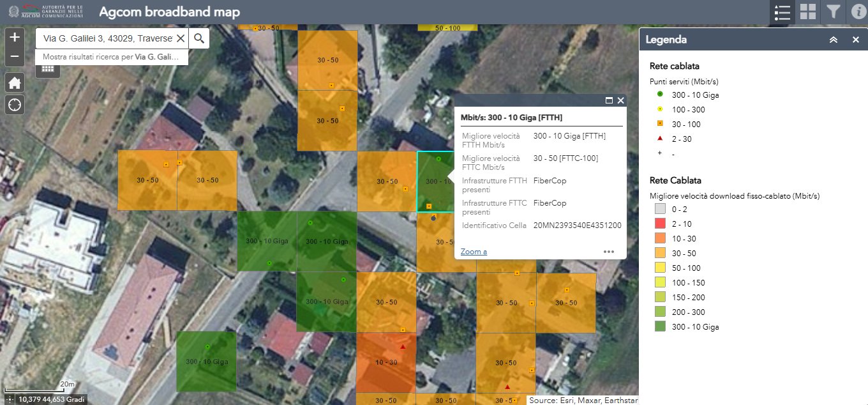The image size is (868, 405).
Task: Close the Legenda panel
Action: tap(856, 40)
